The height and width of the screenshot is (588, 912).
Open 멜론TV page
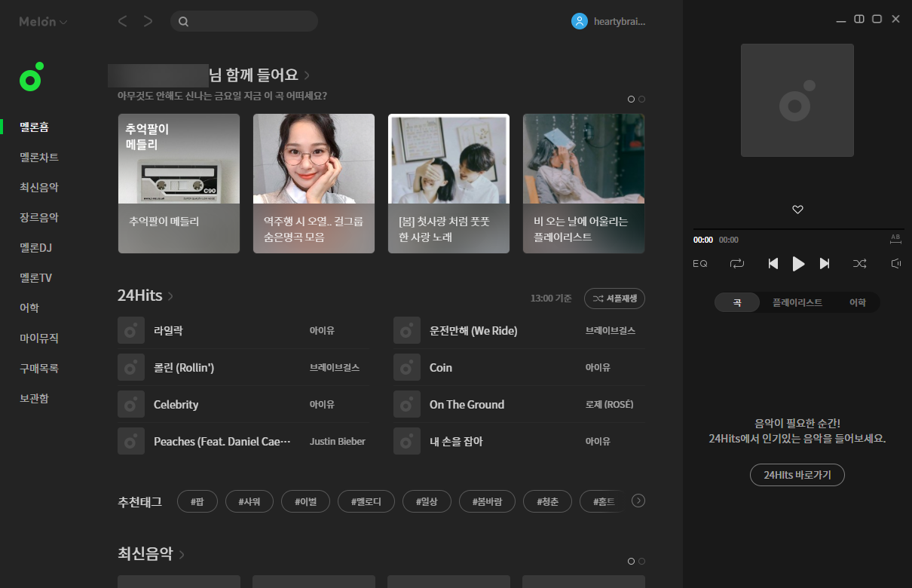point(35,277)
